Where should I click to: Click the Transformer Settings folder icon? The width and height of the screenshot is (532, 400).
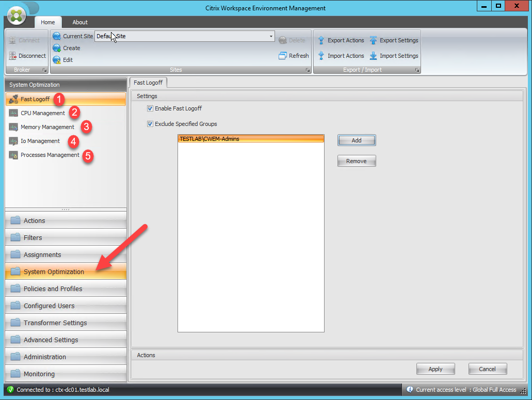15,322
